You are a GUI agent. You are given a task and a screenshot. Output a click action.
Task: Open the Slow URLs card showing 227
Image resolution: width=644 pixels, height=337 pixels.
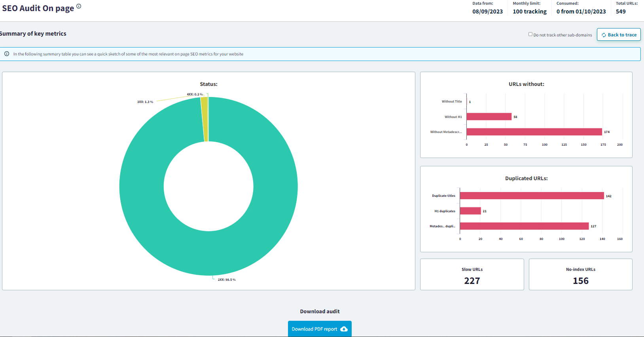(472, 275)
